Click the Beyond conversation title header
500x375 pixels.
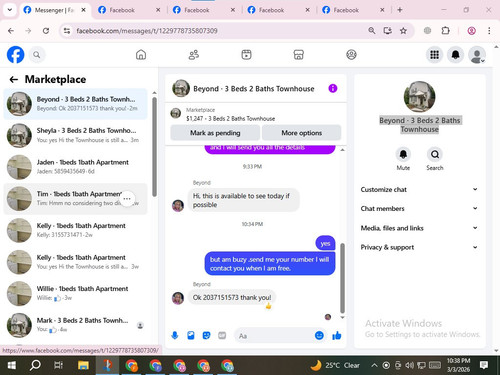pyautogui.click(x=254, y=89)
